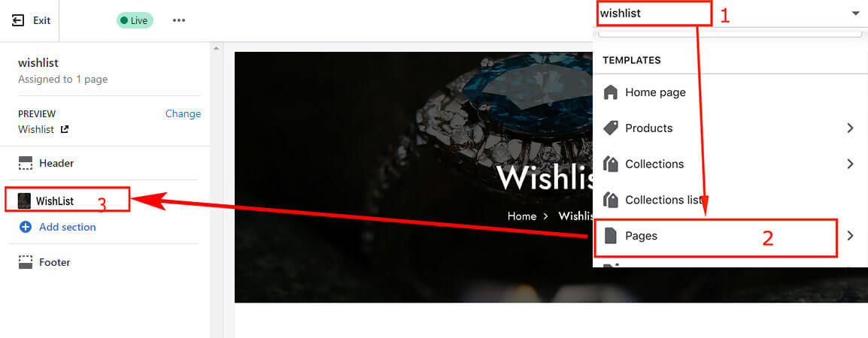Click the Pages document icon
The image size is (868, 338).
tap(610, 236)
